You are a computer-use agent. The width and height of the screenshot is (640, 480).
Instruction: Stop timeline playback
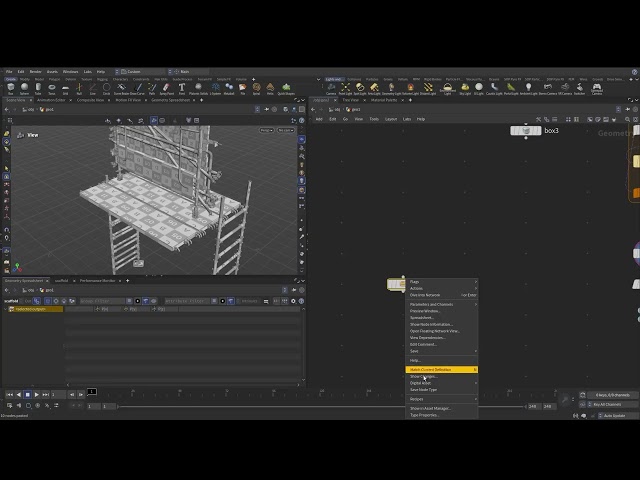[27, 395]
